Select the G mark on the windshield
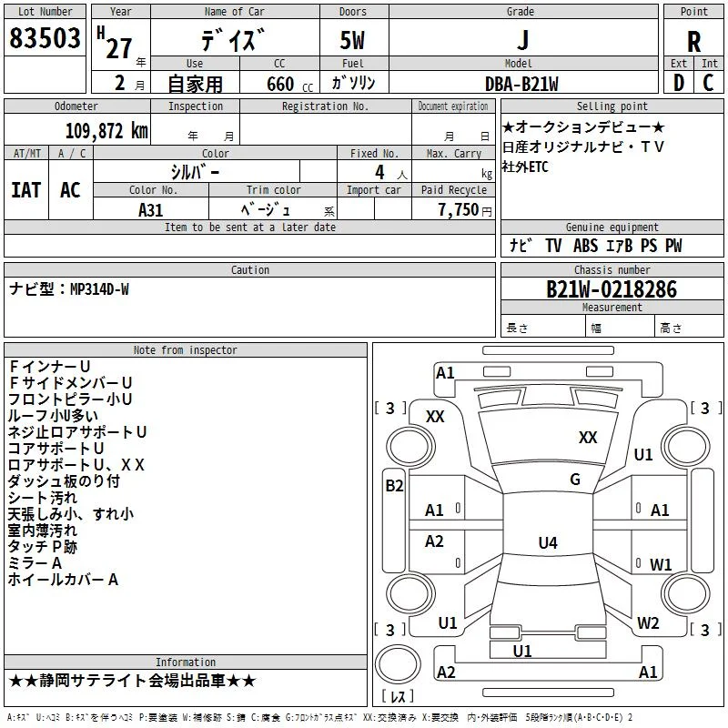728x728 pixels. coord(574,480)
